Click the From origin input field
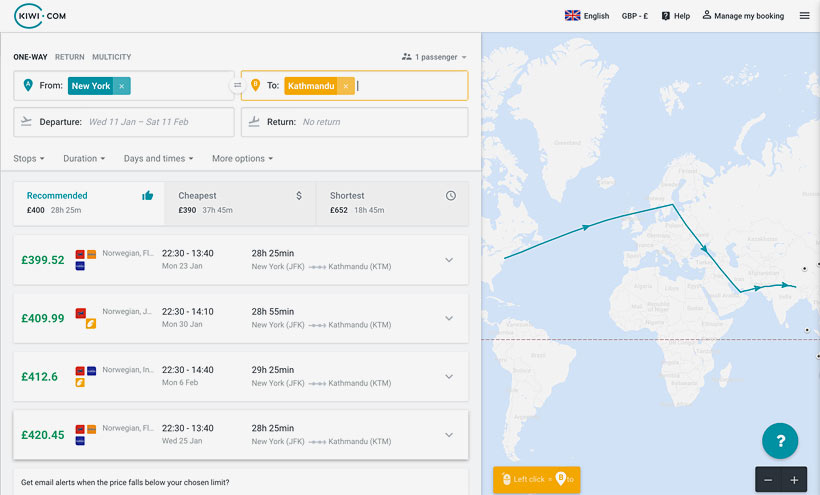Screen dimensions: 820x495 (x=123, y=85)
